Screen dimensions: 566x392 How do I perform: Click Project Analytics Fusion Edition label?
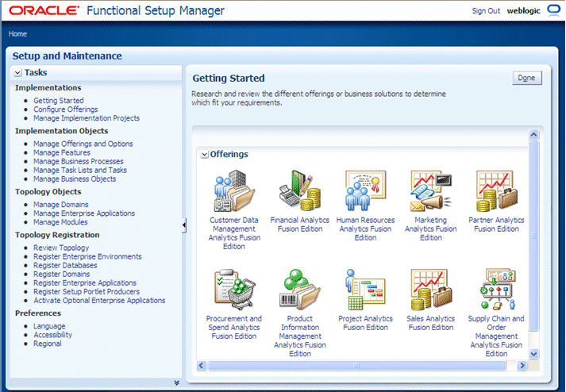click(x=365, y=323)
